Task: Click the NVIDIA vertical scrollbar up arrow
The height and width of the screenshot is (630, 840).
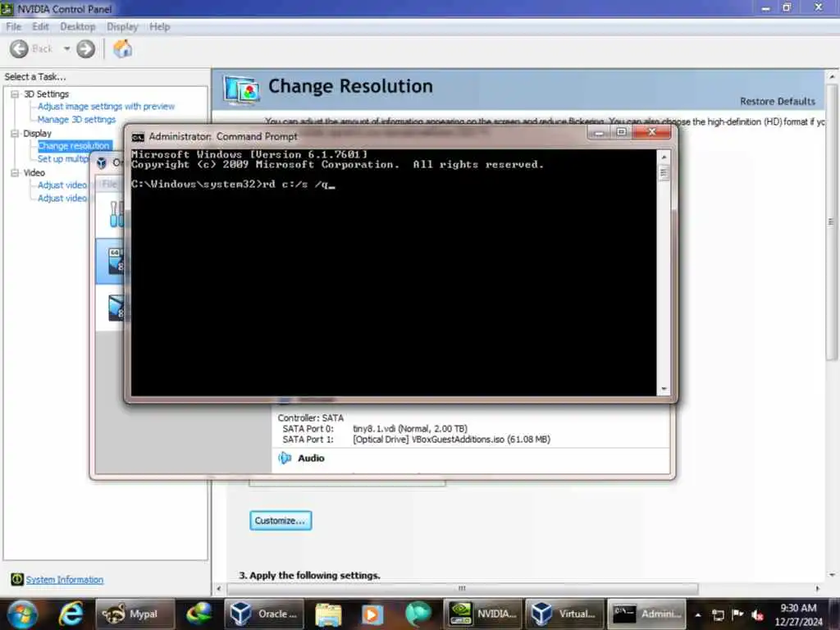Action: [832, 76]
